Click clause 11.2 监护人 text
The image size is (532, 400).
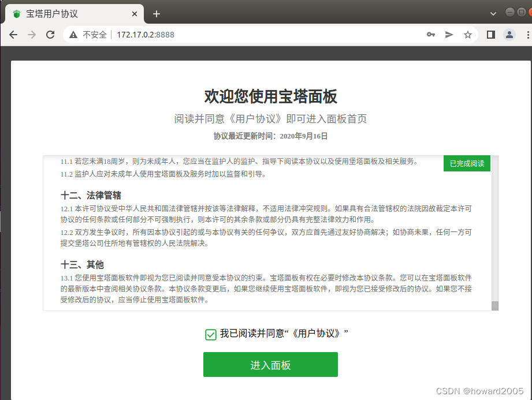(x=163, y=174)
